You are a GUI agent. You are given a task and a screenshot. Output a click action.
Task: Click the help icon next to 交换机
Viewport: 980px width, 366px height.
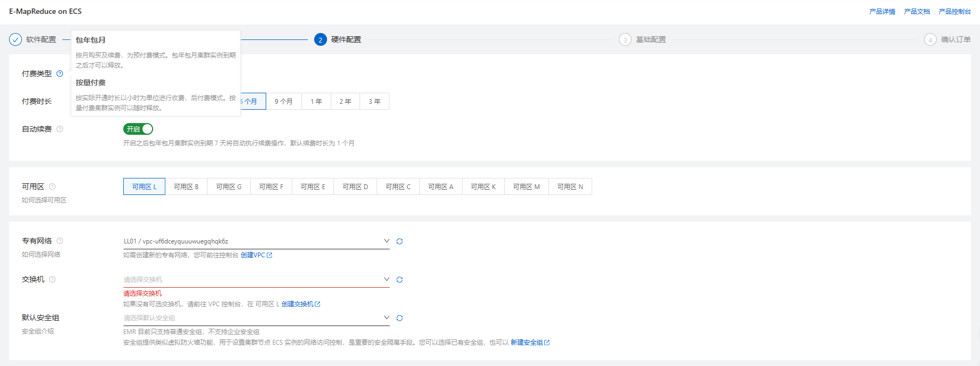pyautogui.click(x=52, y=279)
